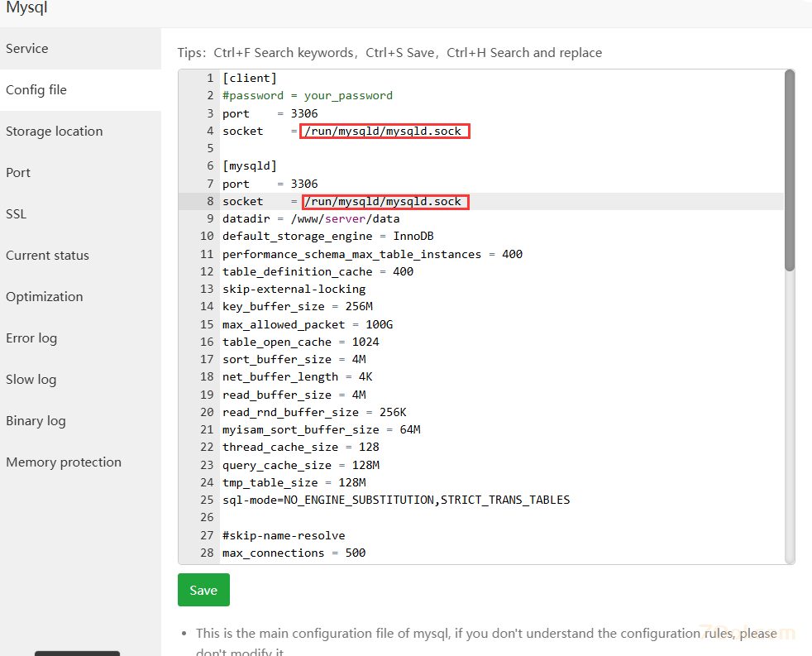
Task: Click default_storage_engine InnoDB line
Action: pyautogui.click(x=327, y=237)
